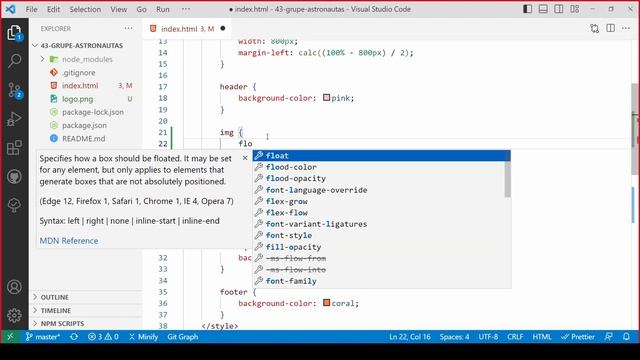The image size is (640, 360).
Task: Change indentation via Spaces: 4
Action: click(x=454, y=337)
